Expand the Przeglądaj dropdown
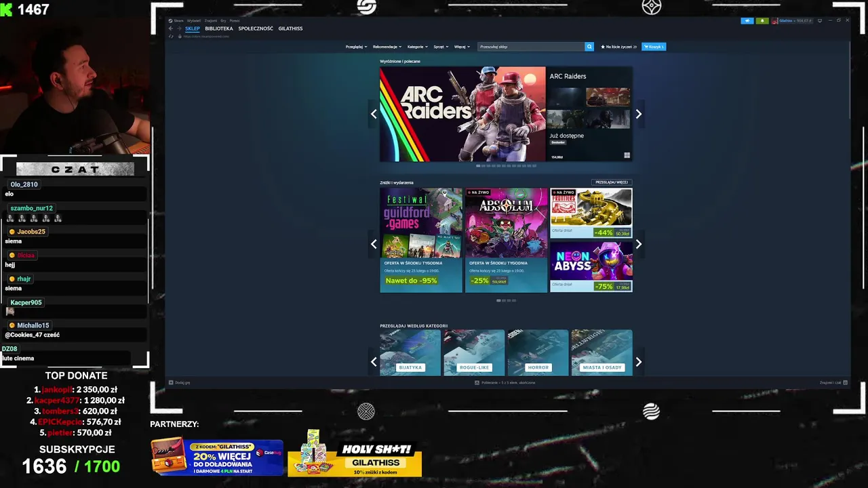868x488 pixels. tap(356, 47)
